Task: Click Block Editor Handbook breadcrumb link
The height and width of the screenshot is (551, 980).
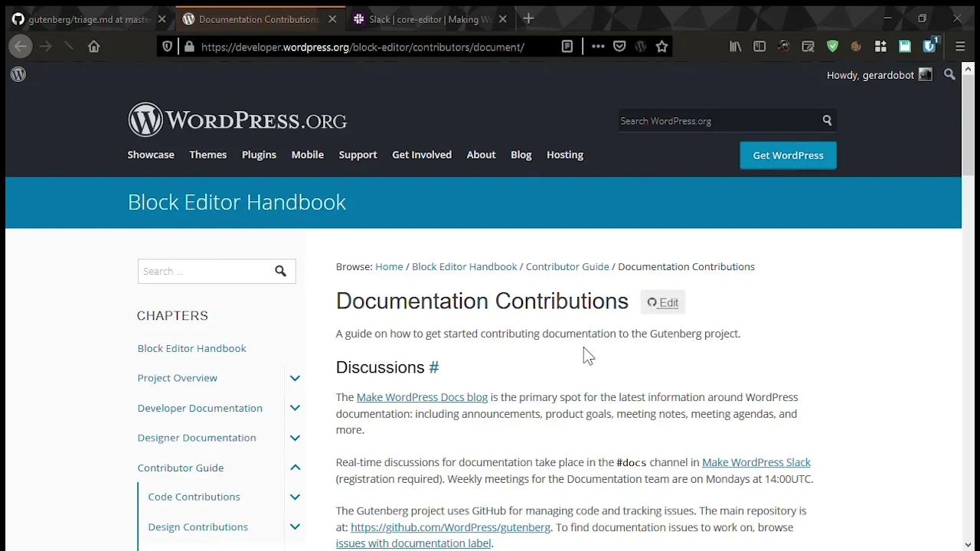Action: pyautogui.click(x=465, y=266)
